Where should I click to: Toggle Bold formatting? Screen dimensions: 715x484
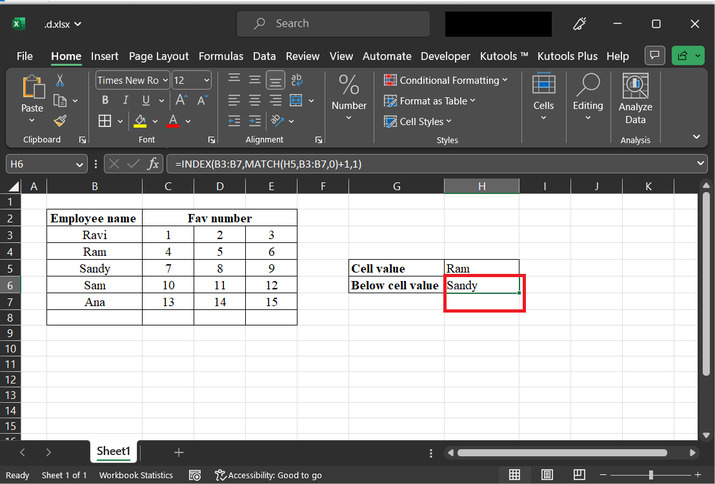pyautogui.click(x=104, y=100)
